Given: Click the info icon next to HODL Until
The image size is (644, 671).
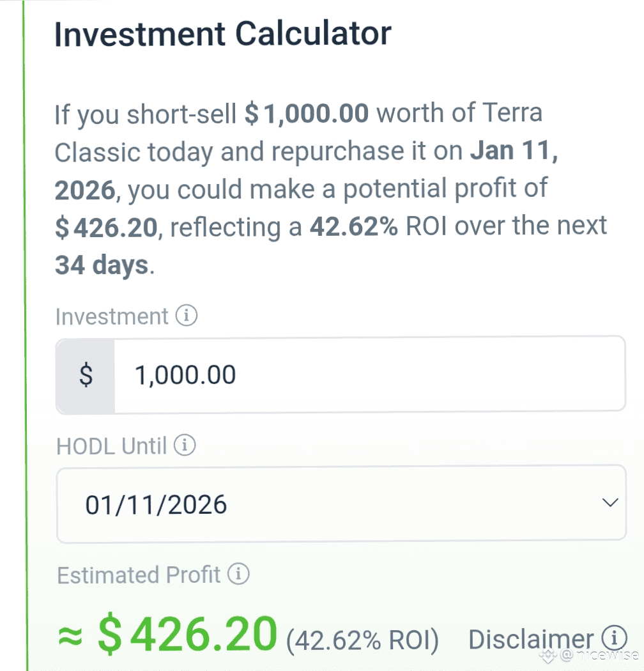Looking at the screenshot, I should click(x=185, y=445).
